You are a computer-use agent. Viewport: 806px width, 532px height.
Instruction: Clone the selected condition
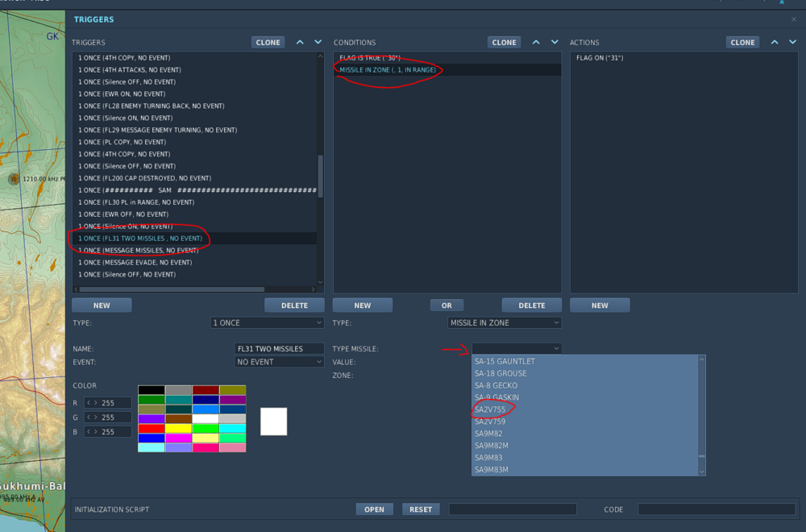(504, 42)
